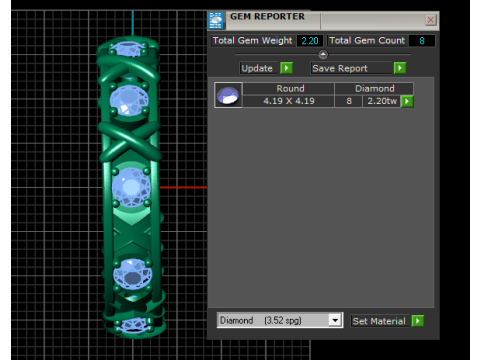Click green arrow beside Save Report

point(400,68)
